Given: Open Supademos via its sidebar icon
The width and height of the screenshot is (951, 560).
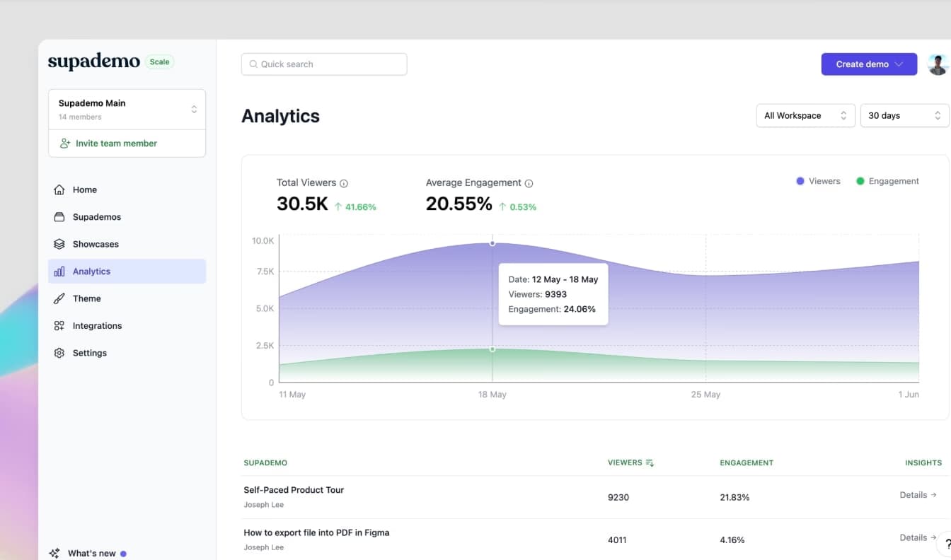Looking at the screenshot, I should [59, 216].
